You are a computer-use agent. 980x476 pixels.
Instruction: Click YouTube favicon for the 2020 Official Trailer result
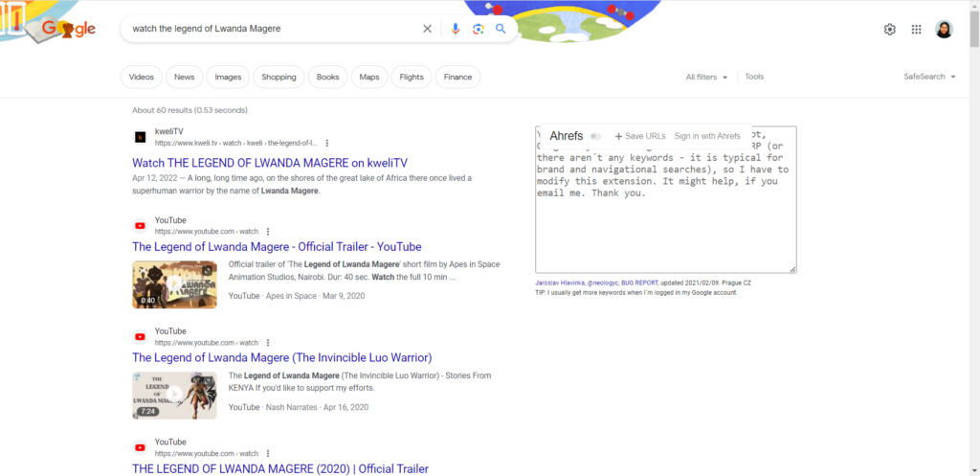[141, 447]
